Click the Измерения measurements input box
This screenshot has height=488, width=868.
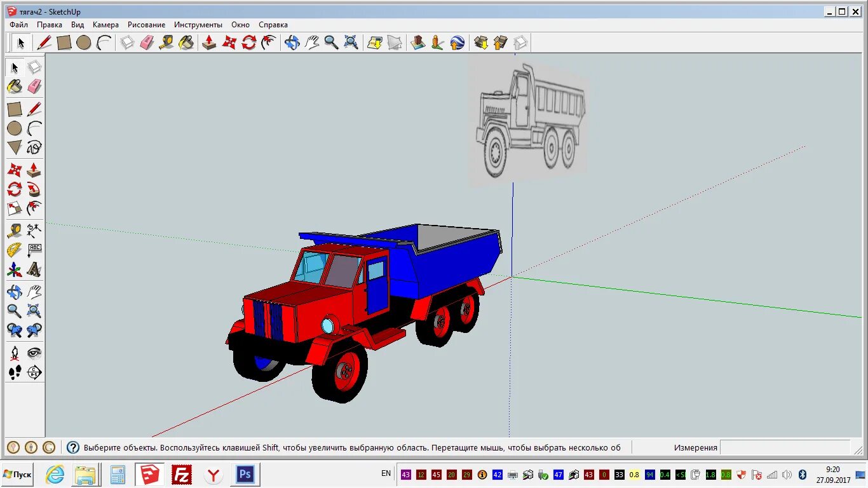click(x=785, y=447)
